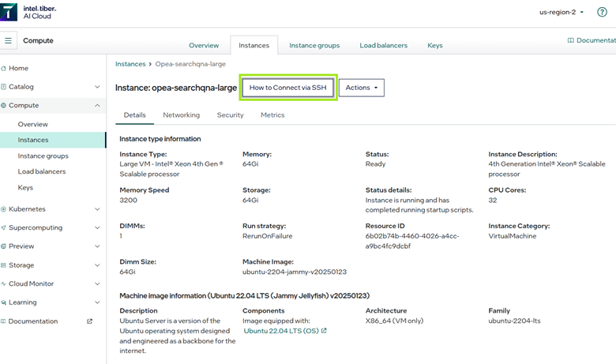Open the Actions dropdown menu
The width and height of the screenshot is (616, 364).
coord(362,88)
